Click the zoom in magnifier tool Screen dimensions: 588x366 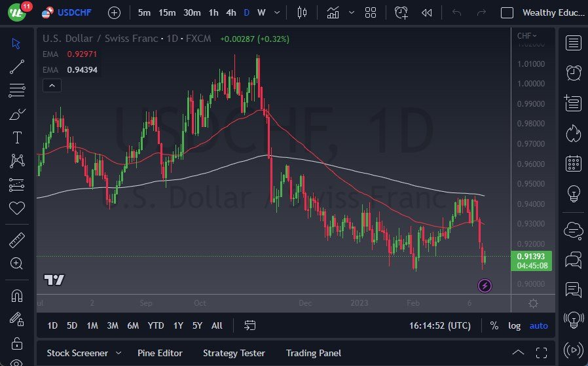tap(17, 263)
